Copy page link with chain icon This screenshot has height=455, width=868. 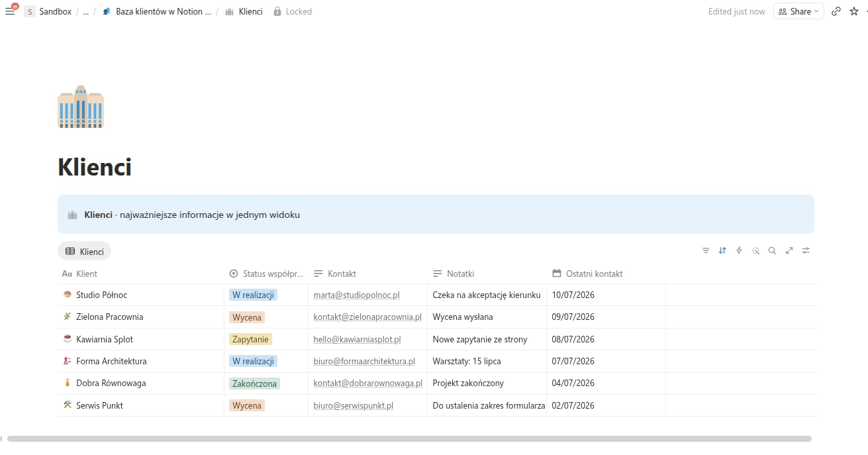836,11
